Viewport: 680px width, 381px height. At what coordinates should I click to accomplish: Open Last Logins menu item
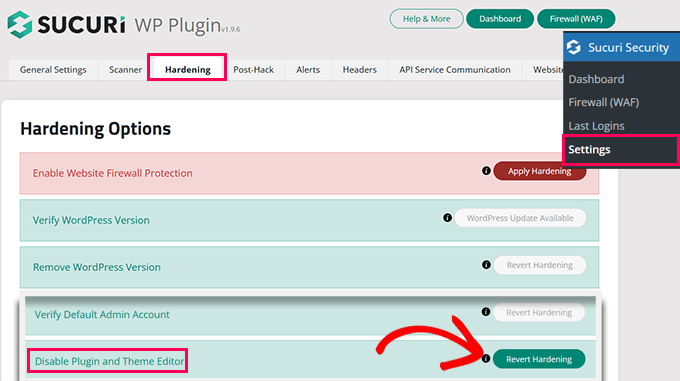tap(596, 126)
